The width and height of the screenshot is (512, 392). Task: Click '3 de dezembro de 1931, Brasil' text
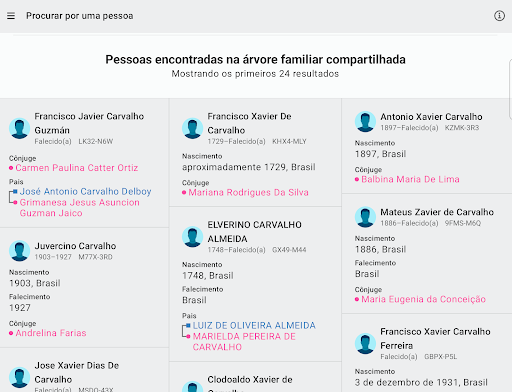[x=421, y=382]
